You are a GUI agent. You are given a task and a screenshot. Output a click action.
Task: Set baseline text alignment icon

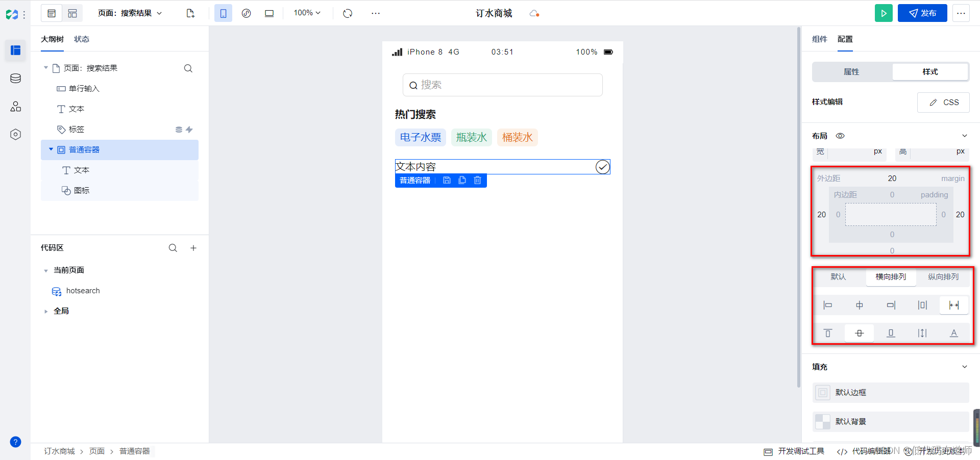point(954,333)
